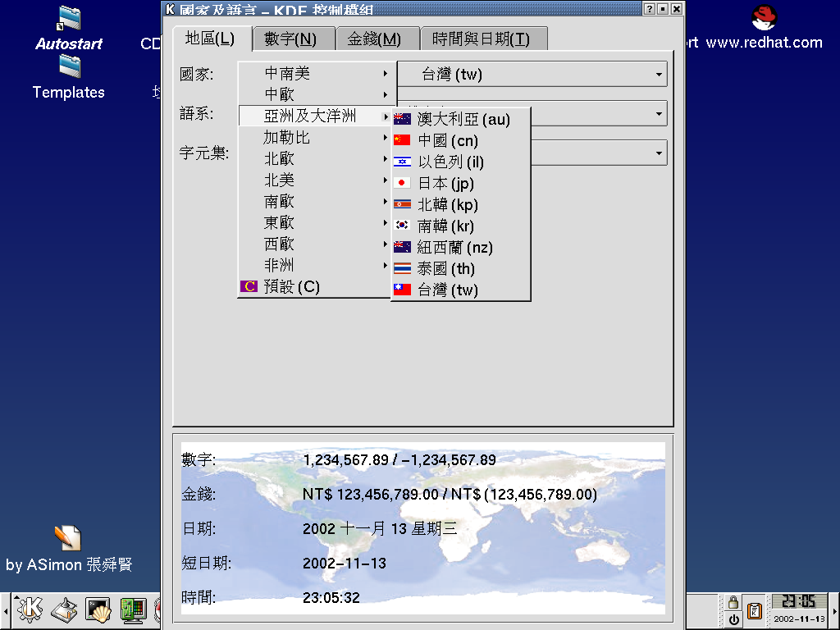Click the www.redhat.com desktop link label
The height and width of the screenshot is (630, 840).
click(x=764, y=43)
